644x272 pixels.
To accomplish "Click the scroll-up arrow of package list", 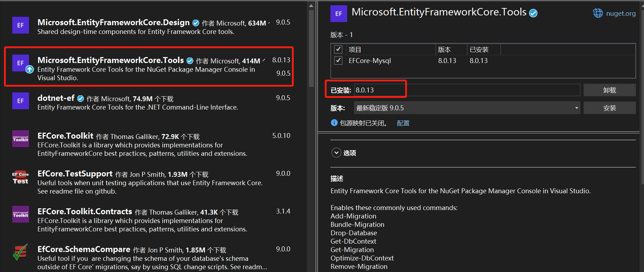I will (x=311, y=6).
